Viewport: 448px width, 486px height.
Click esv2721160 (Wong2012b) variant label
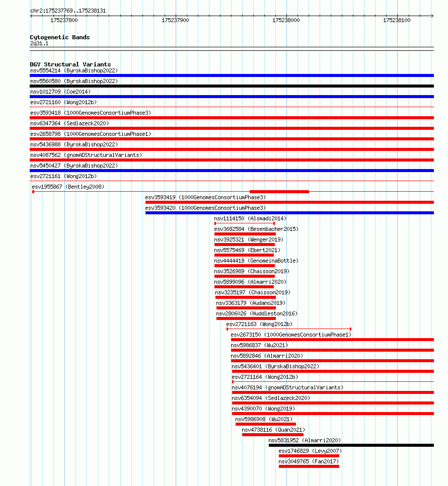[x=63, y=102]
